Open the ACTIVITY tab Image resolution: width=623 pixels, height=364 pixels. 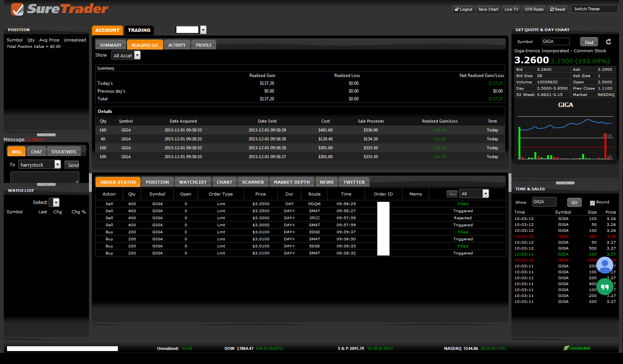[x=177, y=45]
